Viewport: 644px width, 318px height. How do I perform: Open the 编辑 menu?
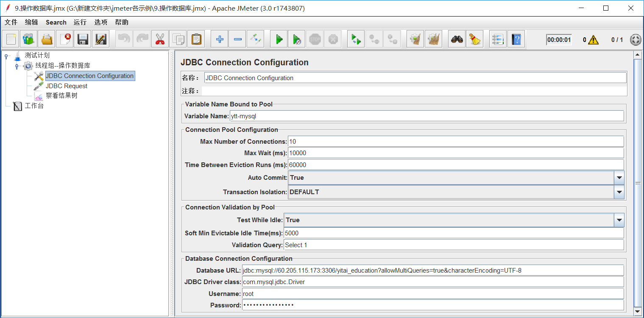tap(31, 22)
